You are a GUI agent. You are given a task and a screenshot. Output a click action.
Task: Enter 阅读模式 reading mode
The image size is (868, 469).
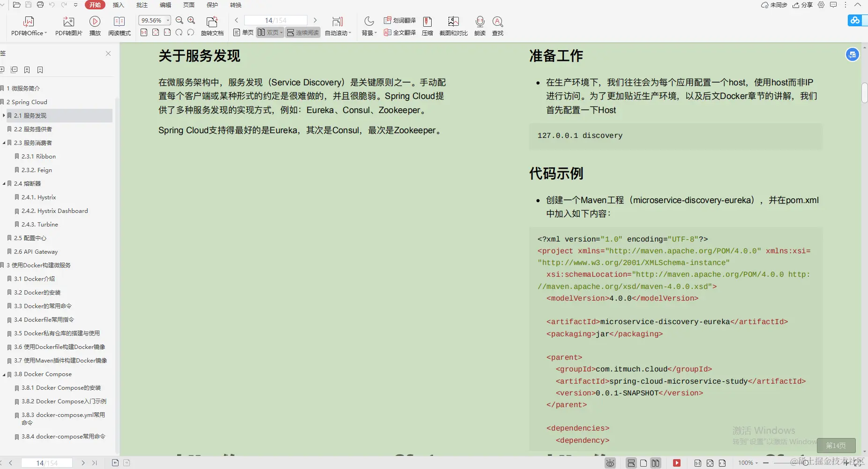[x=119, y=26]
